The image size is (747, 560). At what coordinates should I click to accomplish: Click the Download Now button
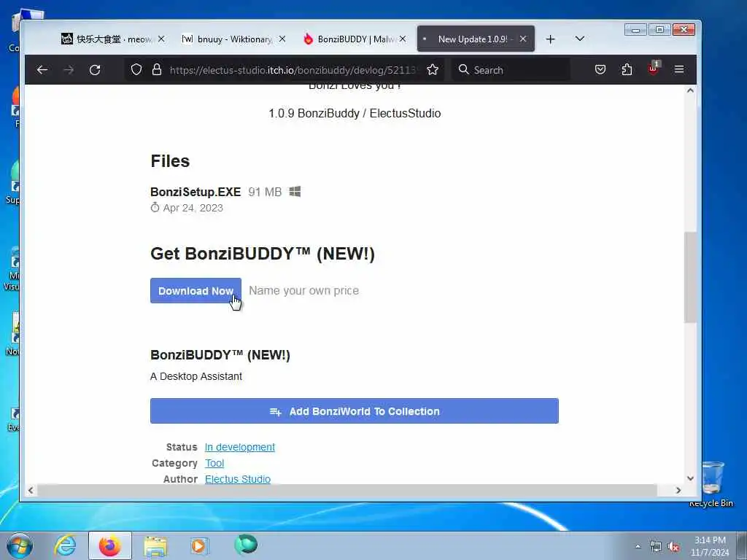tap(196, 290)
